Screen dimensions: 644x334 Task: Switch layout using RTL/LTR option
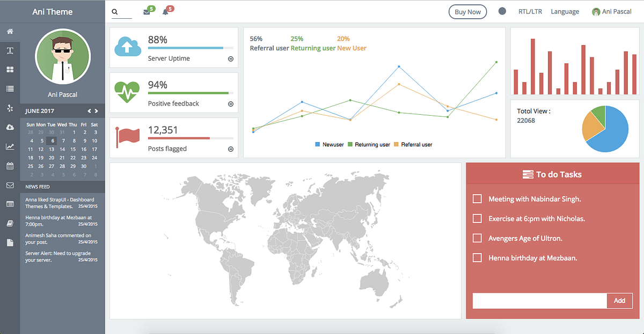530,11
